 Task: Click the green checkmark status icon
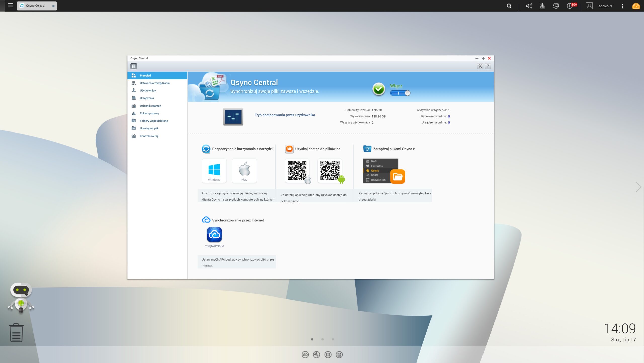[378, 89]
